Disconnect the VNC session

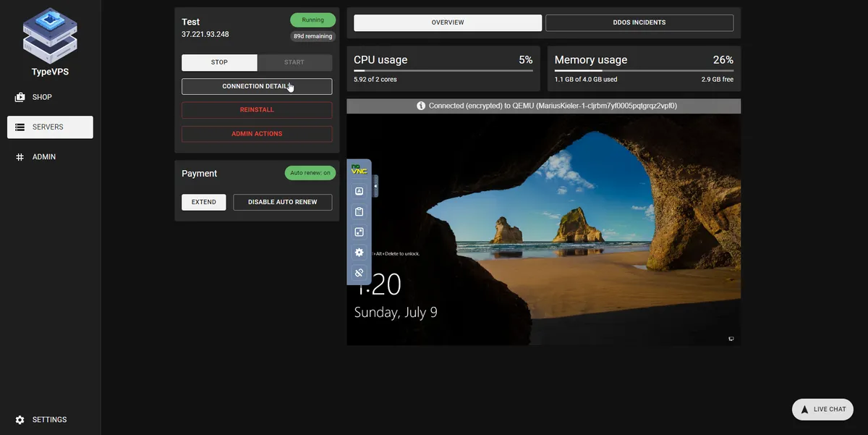click(x=359, y=273)
